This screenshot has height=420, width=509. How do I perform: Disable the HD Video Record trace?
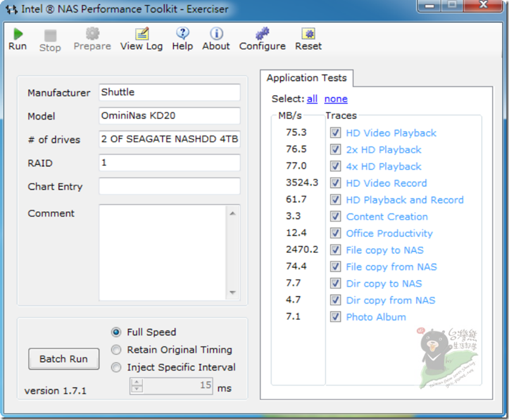tap(336, 183)
